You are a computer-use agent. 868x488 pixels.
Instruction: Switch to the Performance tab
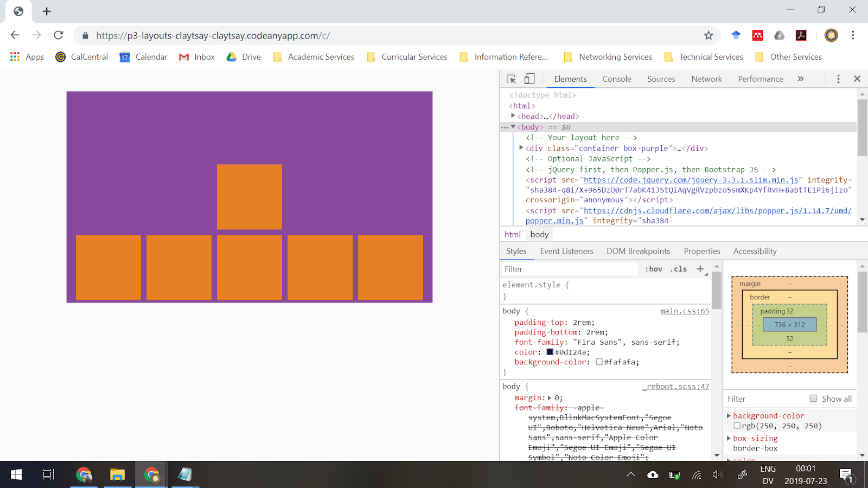(761, 79)
